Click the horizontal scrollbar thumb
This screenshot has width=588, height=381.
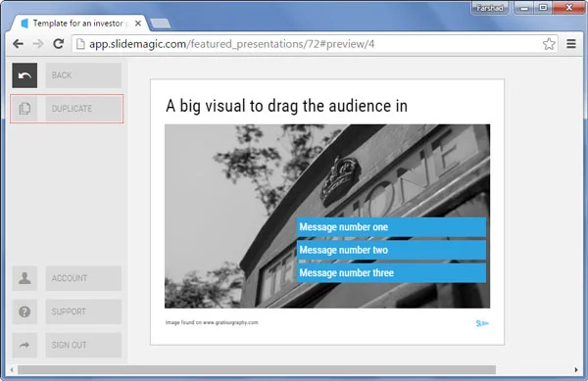coord(257,370)
